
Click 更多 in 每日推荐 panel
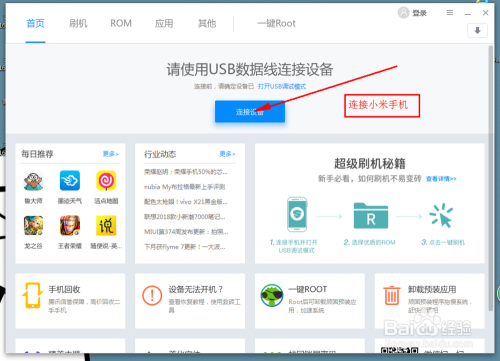coord(111,154)
